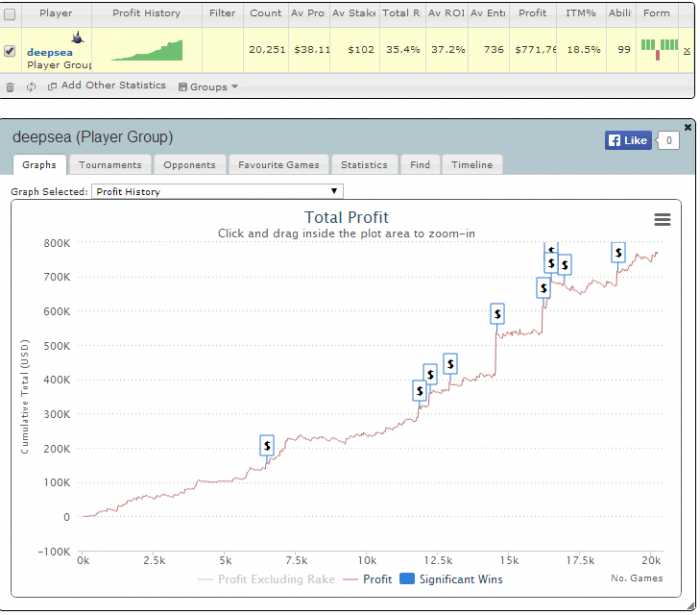
Task: Open the Graph Selected dropdown
Action: click(x=217, y=191)
